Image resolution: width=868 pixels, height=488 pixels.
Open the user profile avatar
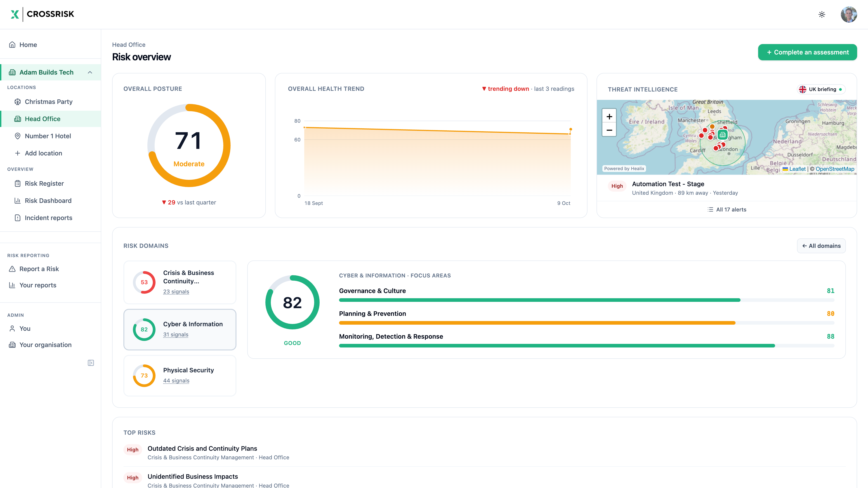[849, 14]
